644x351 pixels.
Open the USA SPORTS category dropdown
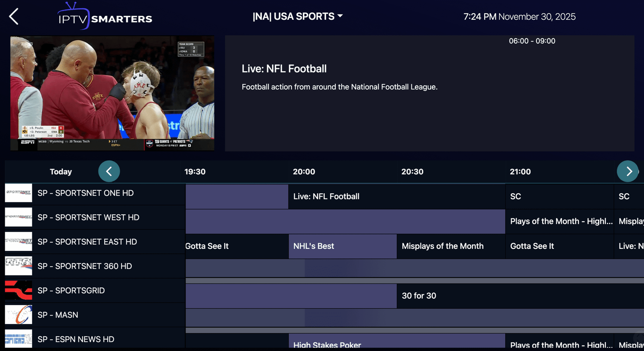[x=297, y=16]
